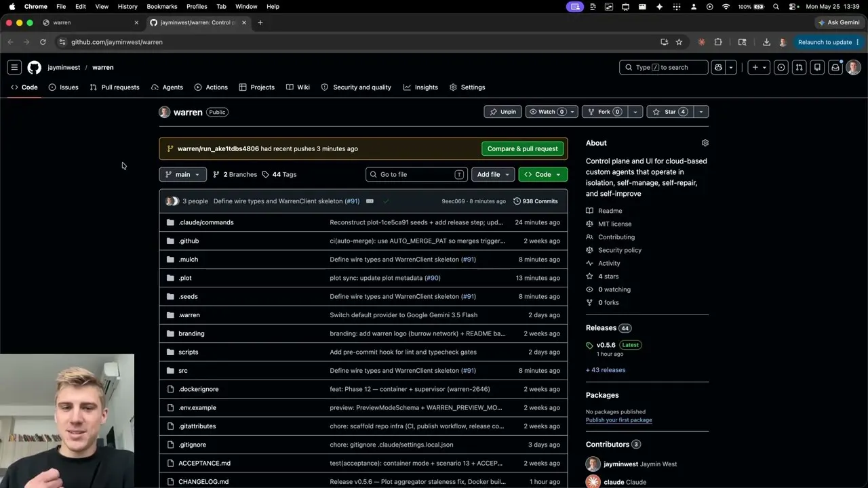Toggle Watch on the repository
Screen dimensions: 868x488
547,112
